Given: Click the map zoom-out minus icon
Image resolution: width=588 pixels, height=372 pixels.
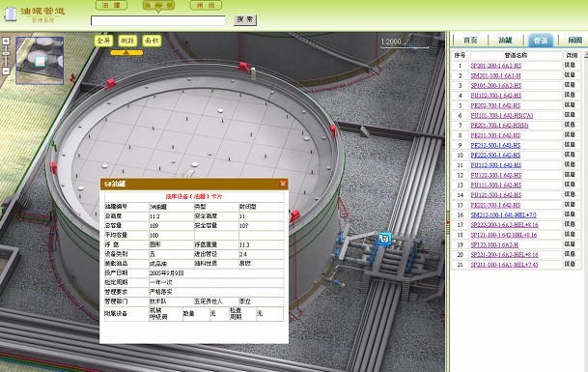Looking at the screenshot, I should [6, 71].
